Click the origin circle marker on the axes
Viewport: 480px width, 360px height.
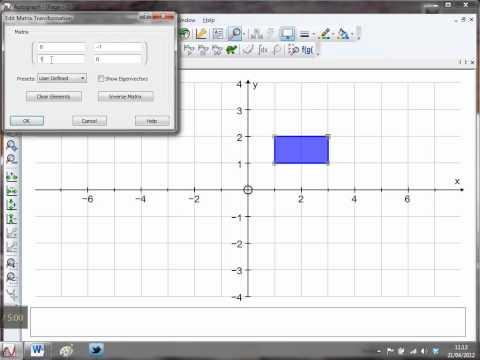248,190
